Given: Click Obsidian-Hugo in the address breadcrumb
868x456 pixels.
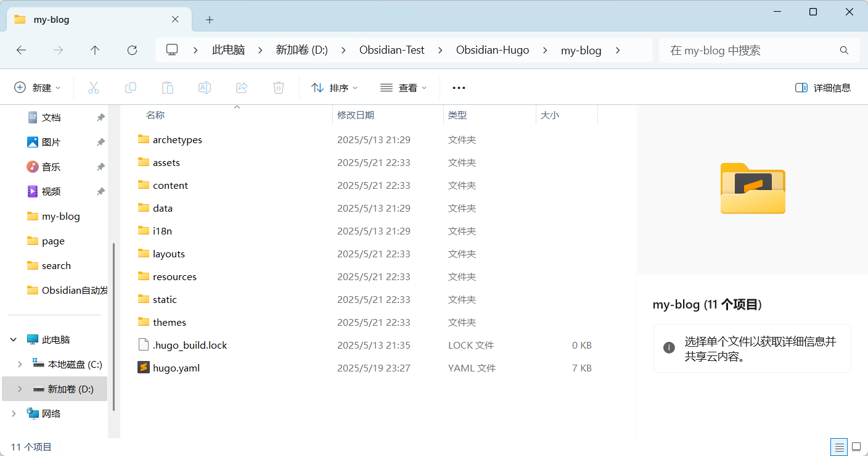Looking at the screenshot, I should coord(493,51).
